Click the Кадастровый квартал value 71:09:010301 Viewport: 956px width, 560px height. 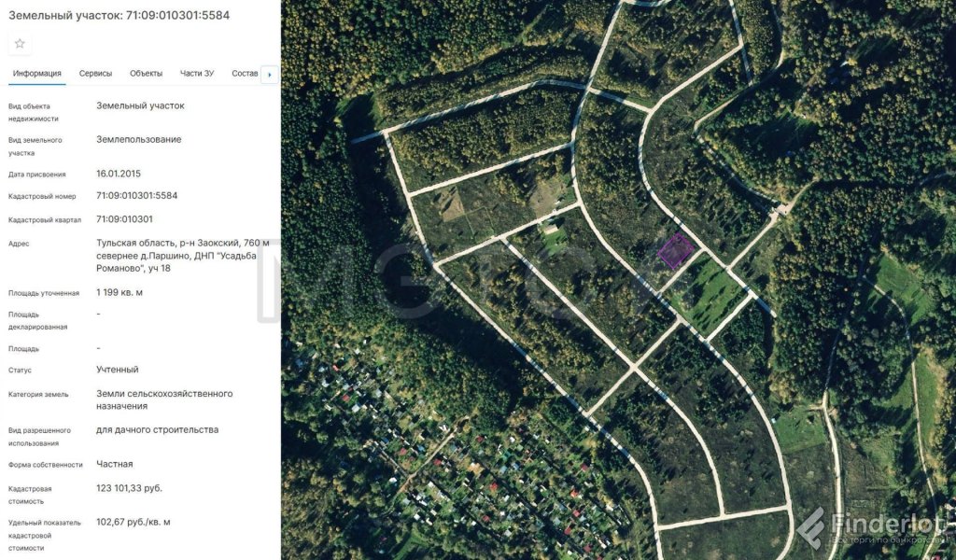(x=124, y=219)
